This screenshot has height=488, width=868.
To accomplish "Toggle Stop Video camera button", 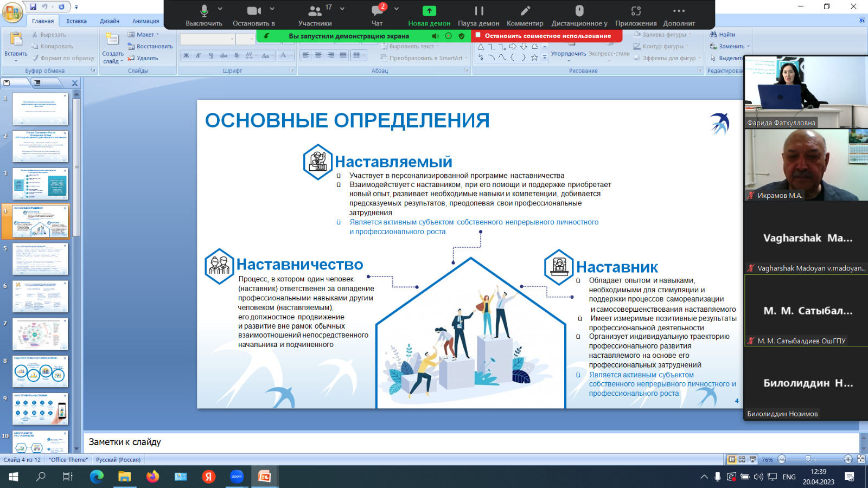I will [x=253, y=11].
